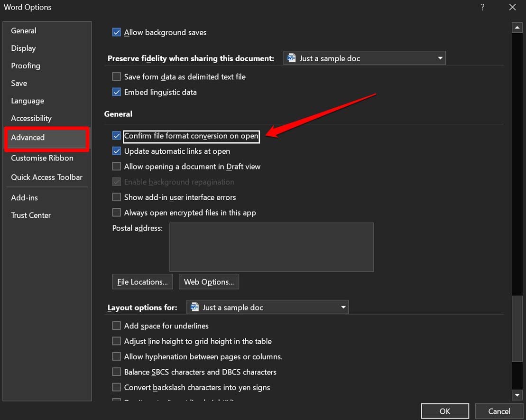Check Adjust line height to grid height in the table

click(x=116, y=341)
